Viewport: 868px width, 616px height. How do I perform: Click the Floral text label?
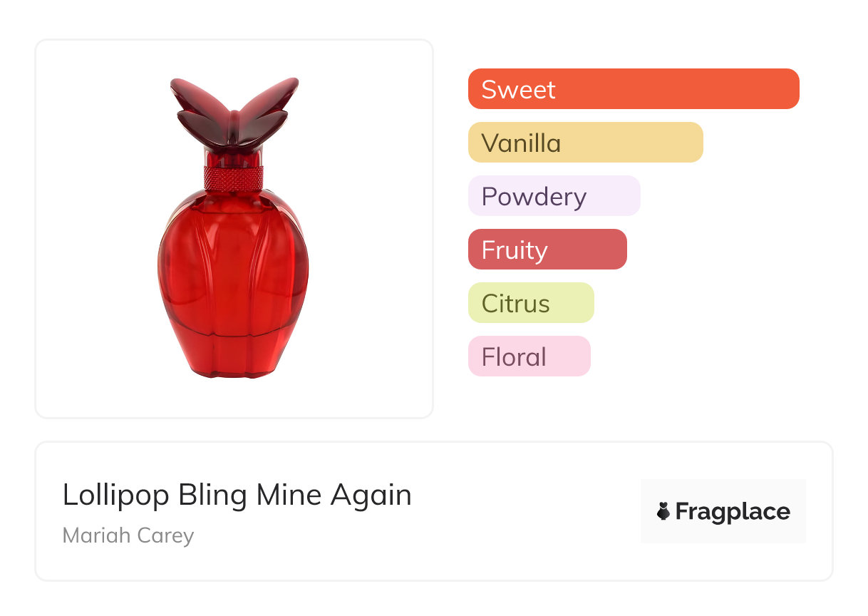514,356
